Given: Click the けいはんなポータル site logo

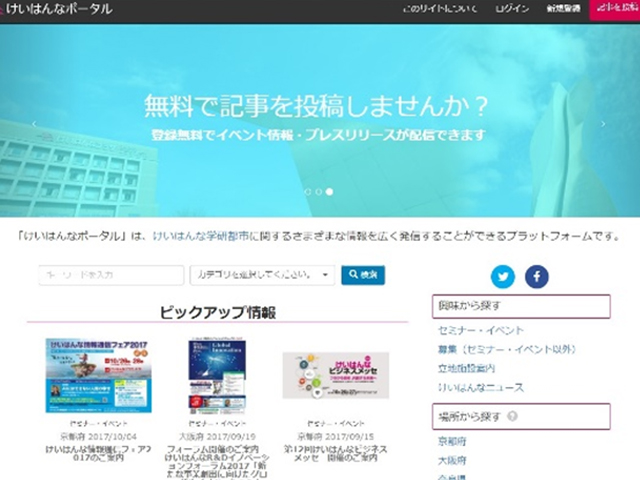Looking at the screenshot, I should click(56, 9).
